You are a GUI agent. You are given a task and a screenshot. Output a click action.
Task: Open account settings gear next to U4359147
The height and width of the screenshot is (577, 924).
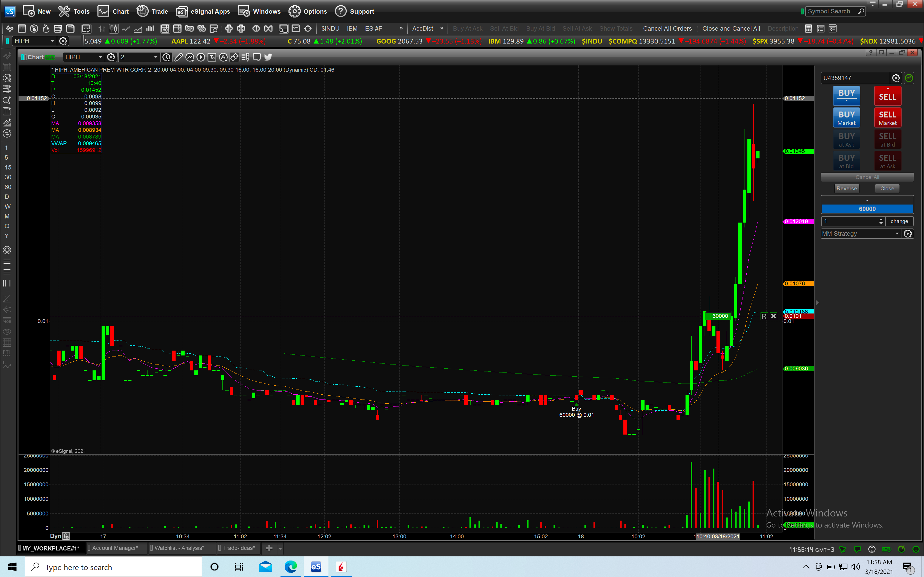pos(896,78)
